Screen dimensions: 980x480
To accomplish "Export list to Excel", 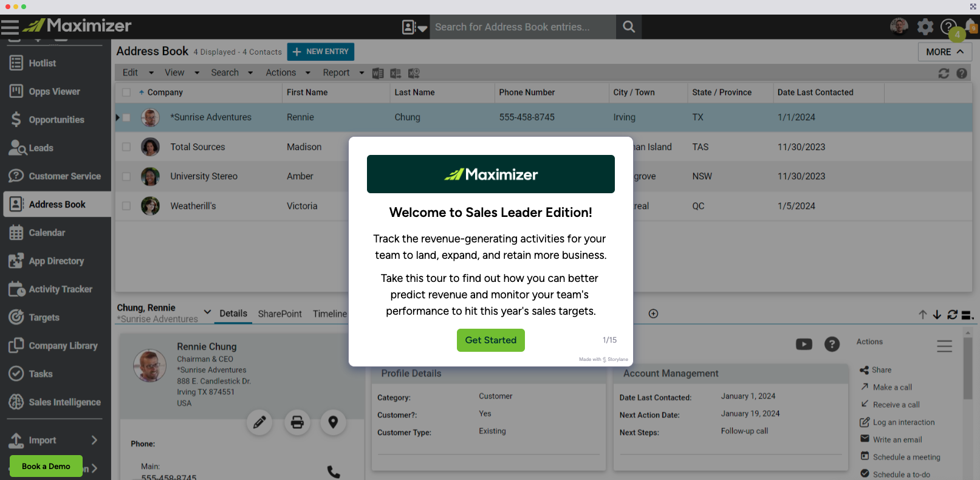I will (x=396, y=73).
